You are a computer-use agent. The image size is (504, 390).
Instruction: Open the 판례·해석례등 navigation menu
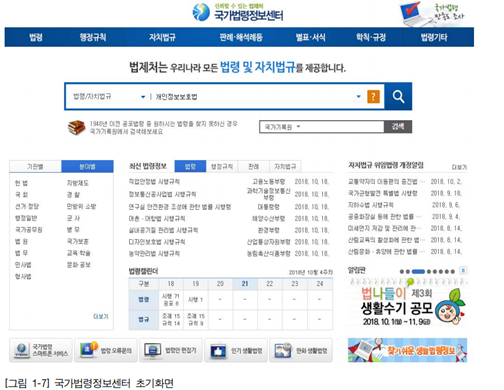(x=241, y=37)
